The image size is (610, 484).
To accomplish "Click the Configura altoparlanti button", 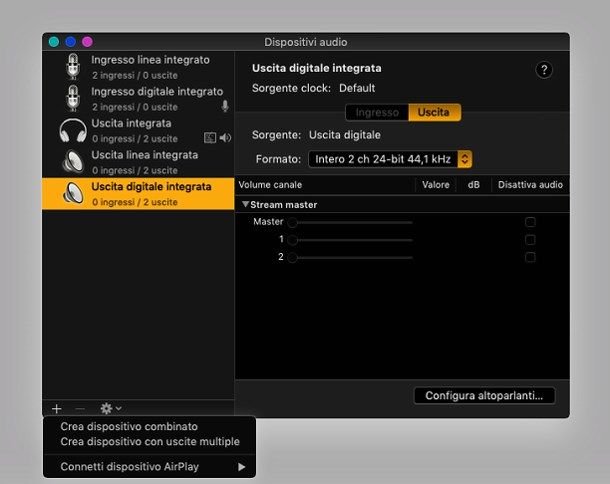I will [484, 396].
